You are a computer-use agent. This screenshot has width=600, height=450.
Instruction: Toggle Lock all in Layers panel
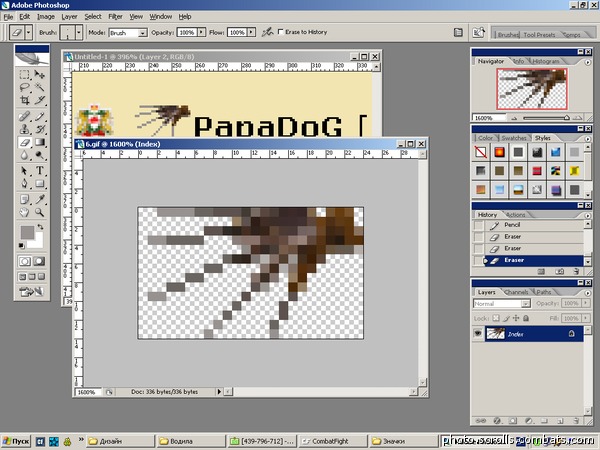(526, 318)
